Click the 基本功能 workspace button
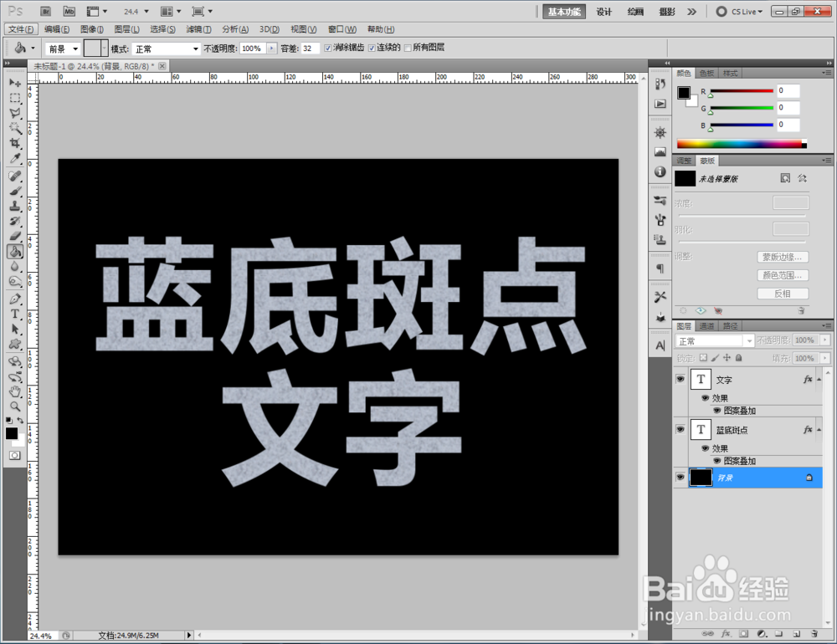Image resolution: width=837 pixels, height=644 pixels. point(564,12)
